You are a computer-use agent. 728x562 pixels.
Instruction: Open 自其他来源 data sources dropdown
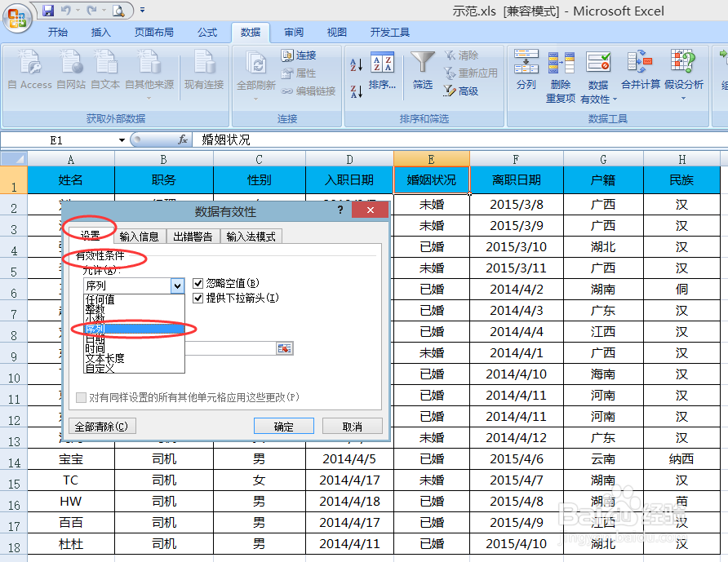149,74
